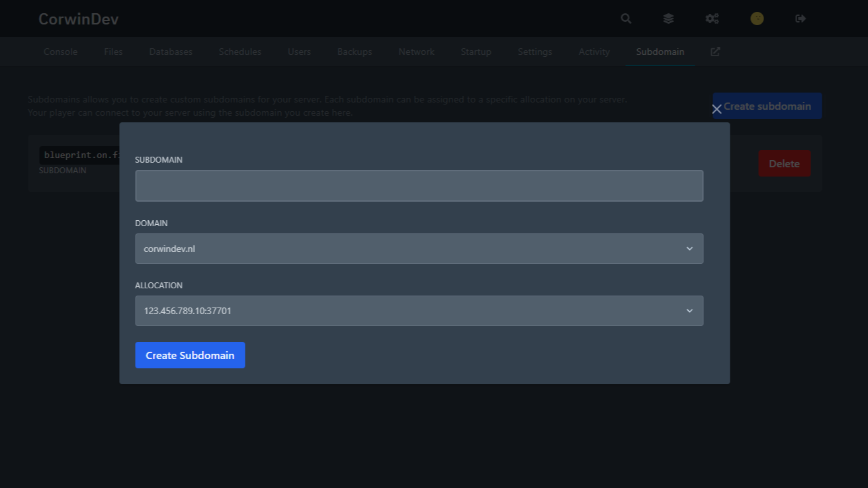Open the external link icon tab
Screen dimensions: 868x488
[x=715, y=52]
